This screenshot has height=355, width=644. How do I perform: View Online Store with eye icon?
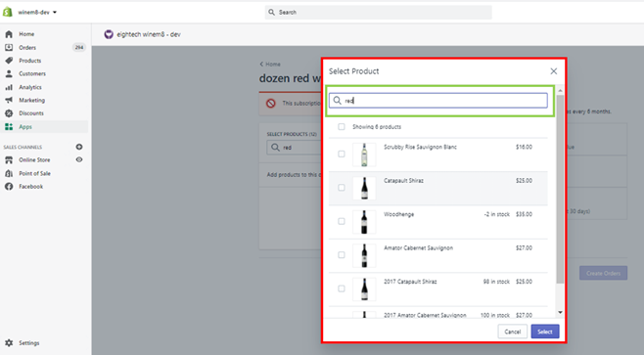click(x=79, y=159)
